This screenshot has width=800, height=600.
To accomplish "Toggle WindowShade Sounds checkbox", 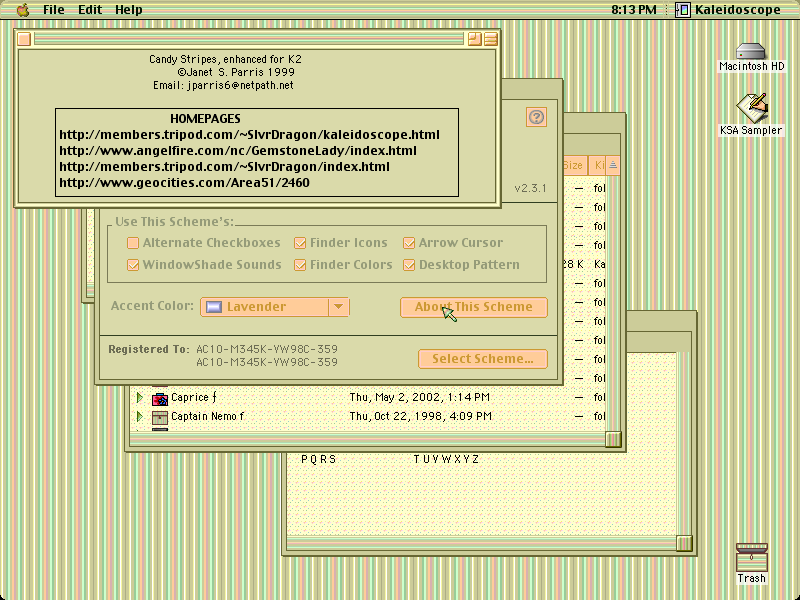I will [204, 265].
